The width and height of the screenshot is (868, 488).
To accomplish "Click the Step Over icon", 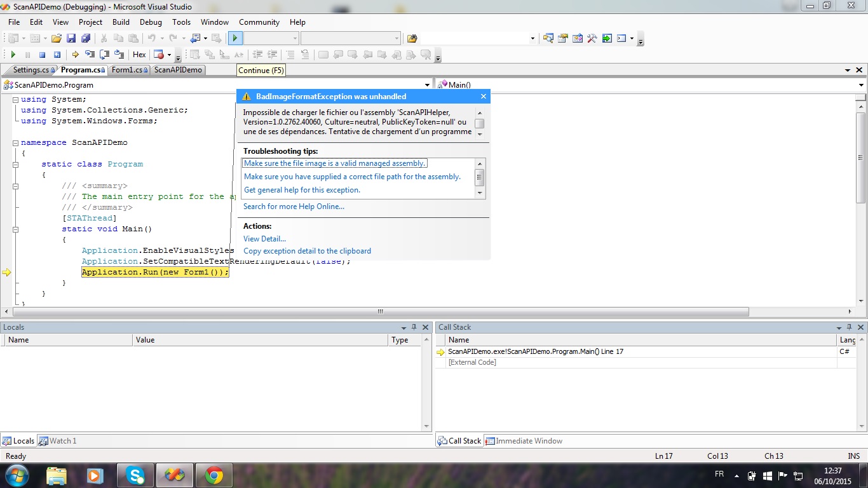I will coord(104,55).
